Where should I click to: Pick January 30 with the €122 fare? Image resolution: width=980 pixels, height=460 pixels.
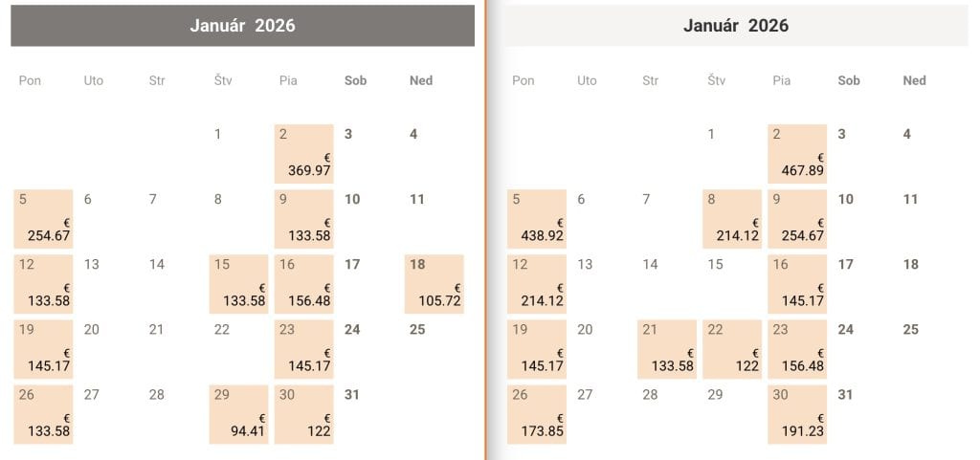[304, 414]
